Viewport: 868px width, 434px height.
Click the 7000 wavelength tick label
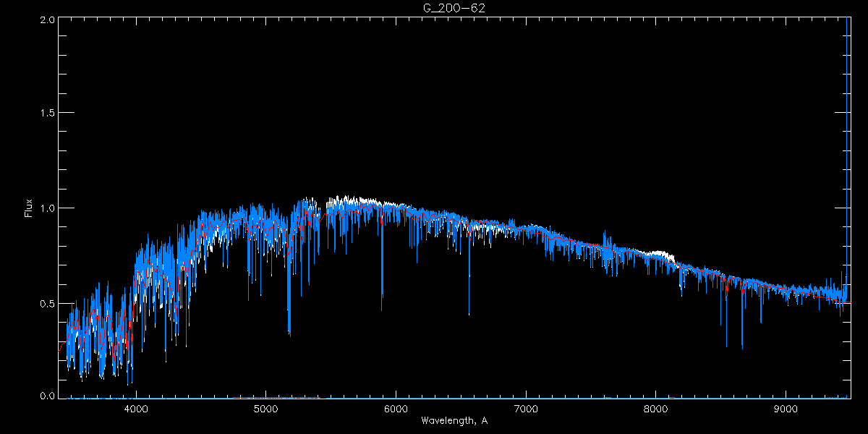(x=526, y=408)
